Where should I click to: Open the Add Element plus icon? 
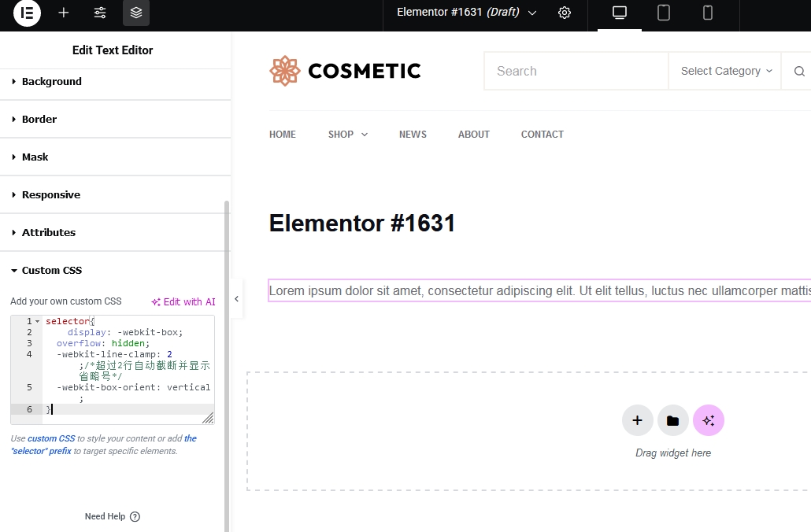click(x=64, y=13)
